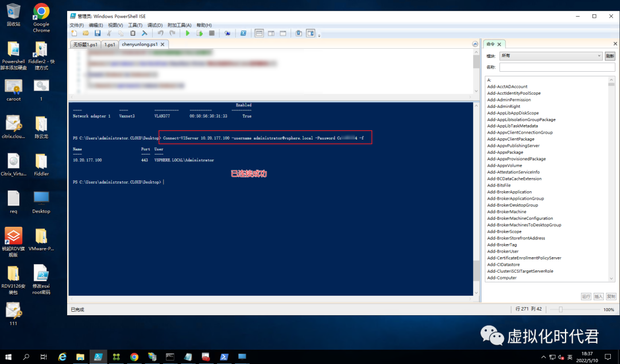Select Add-AppxPackage in command list

click(505, 152)
